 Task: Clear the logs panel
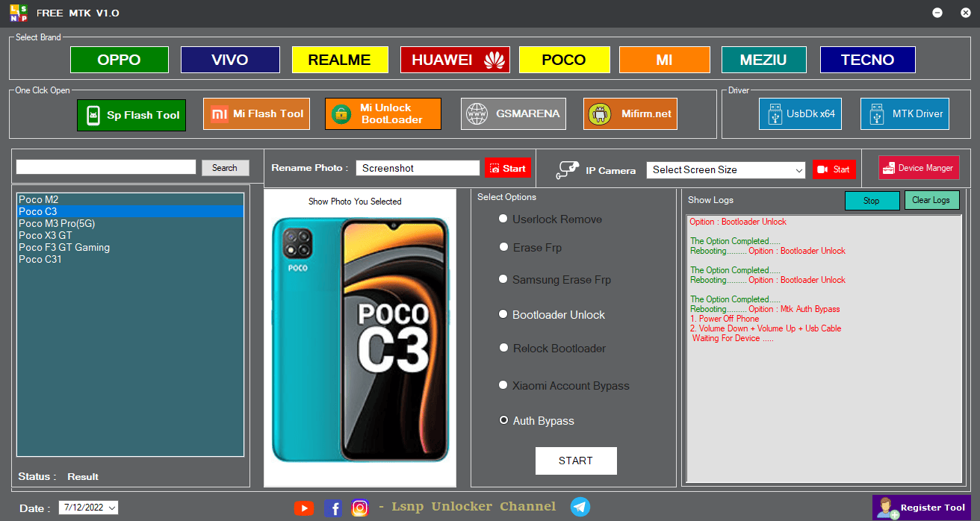tap(931, 200)
